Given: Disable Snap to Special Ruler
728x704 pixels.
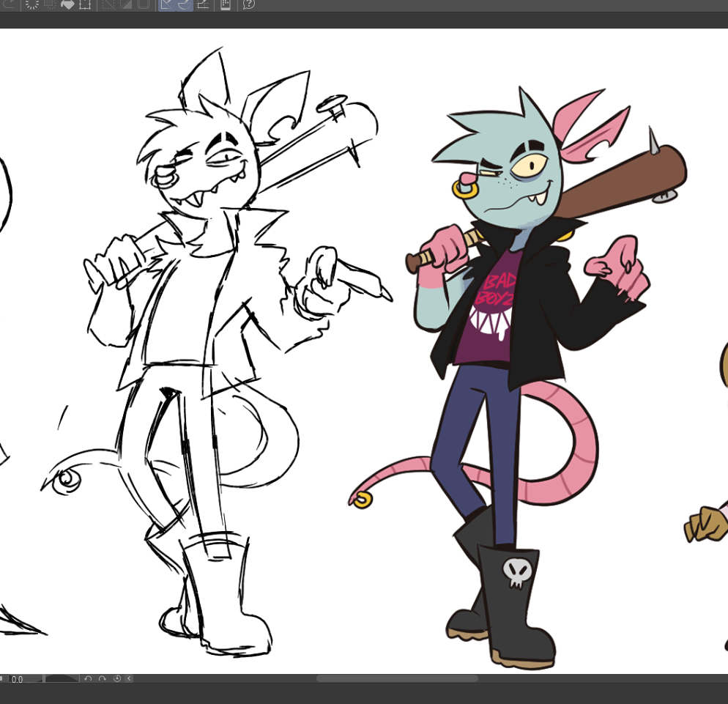Looking at the screenshot, I should (x=185, y=4).
